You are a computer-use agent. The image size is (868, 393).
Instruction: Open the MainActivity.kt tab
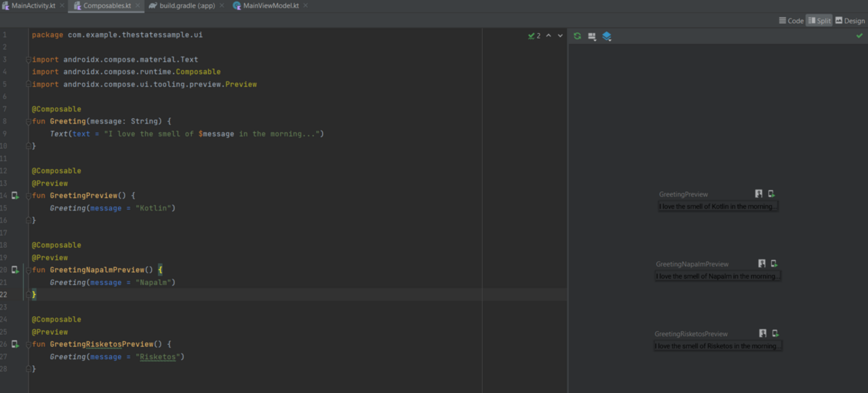[33, 5]
